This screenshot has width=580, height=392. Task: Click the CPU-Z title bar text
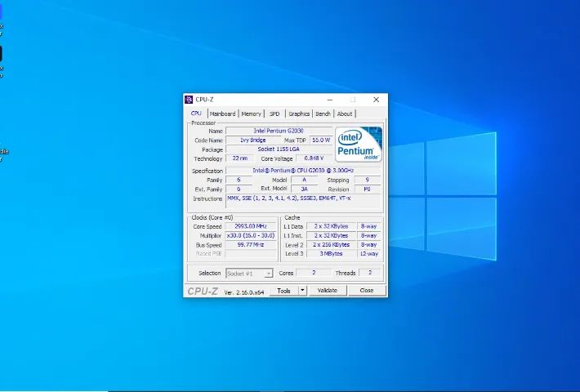tap(204, 100)
